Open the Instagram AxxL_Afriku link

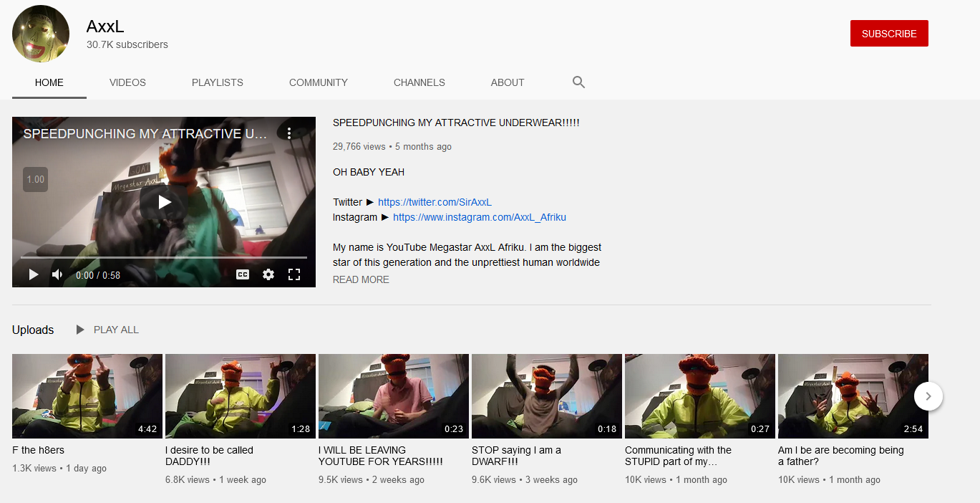(x=480, y=217)
